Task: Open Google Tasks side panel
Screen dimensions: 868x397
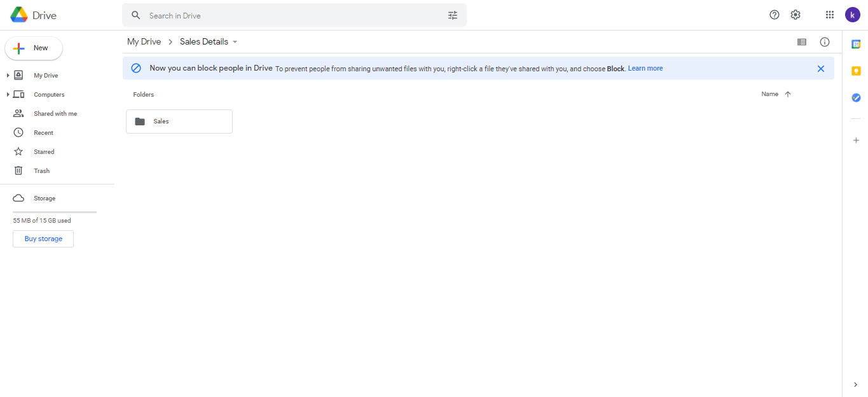Action: pyautogui.click(x=856, y=98)
